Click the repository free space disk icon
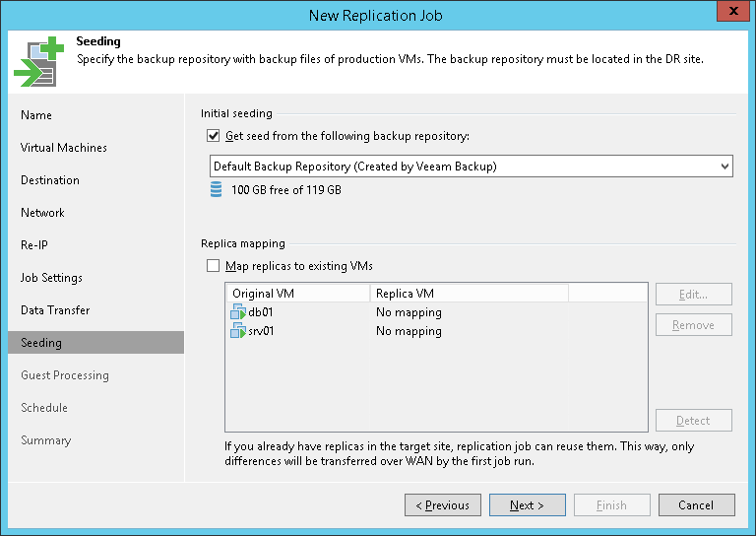The height and width of the screenshot is (536, 756). (216, 190)
